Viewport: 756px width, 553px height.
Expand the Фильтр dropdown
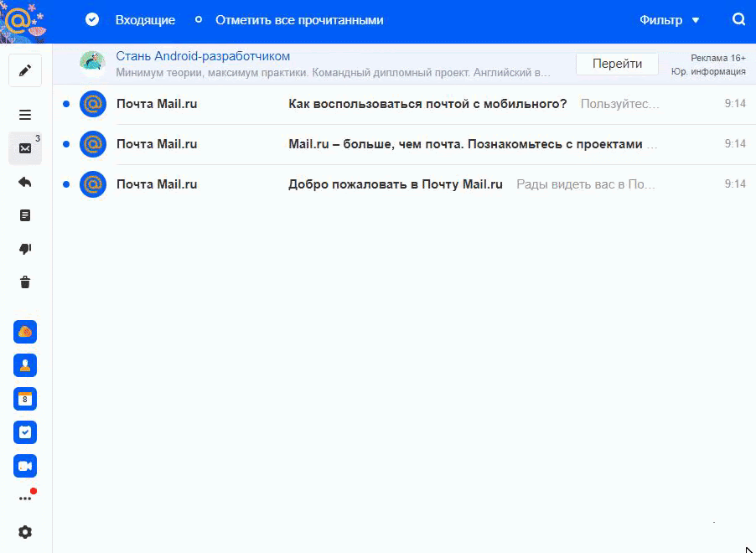669,20
